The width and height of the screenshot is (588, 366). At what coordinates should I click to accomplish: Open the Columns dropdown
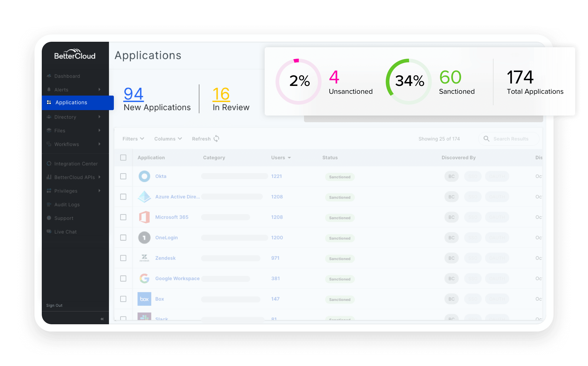click(168, 139)
